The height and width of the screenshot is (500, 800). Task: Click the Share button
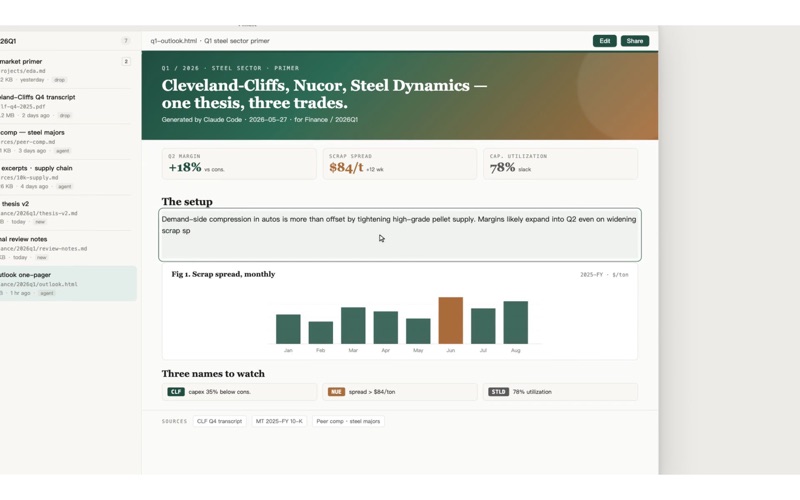[x=635, y=41]
